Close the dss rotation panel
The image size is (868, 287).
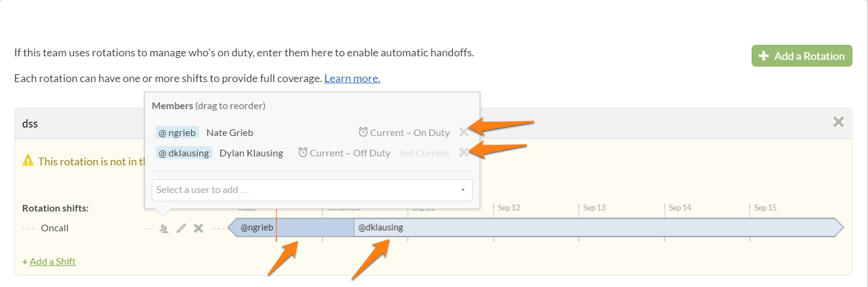tap(838, 122)
